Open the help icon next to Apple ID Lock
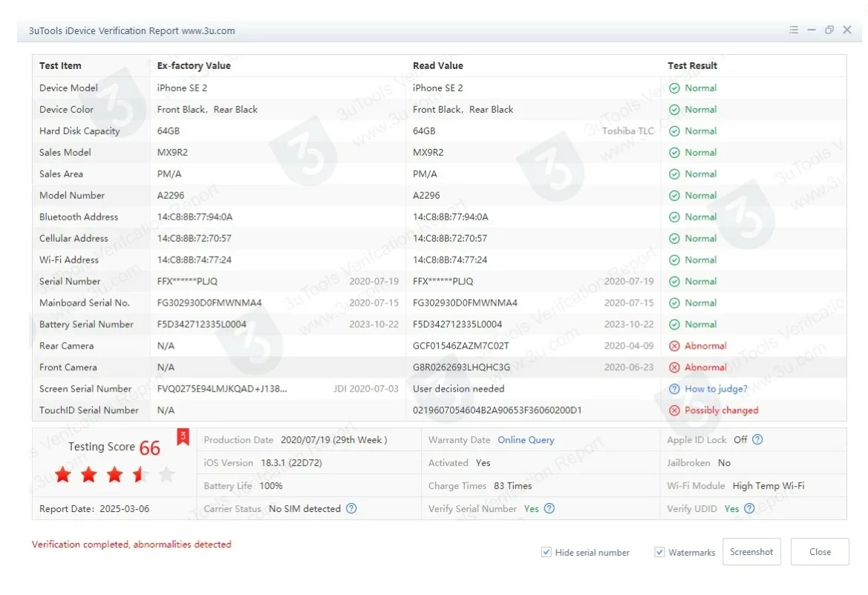The width and height of the screenshot is (868, 595). click(758, 440)
